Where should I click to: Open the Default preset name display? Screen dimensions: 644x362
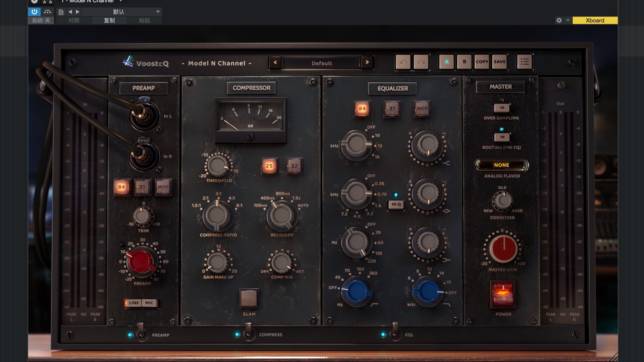tap(321, 63)
